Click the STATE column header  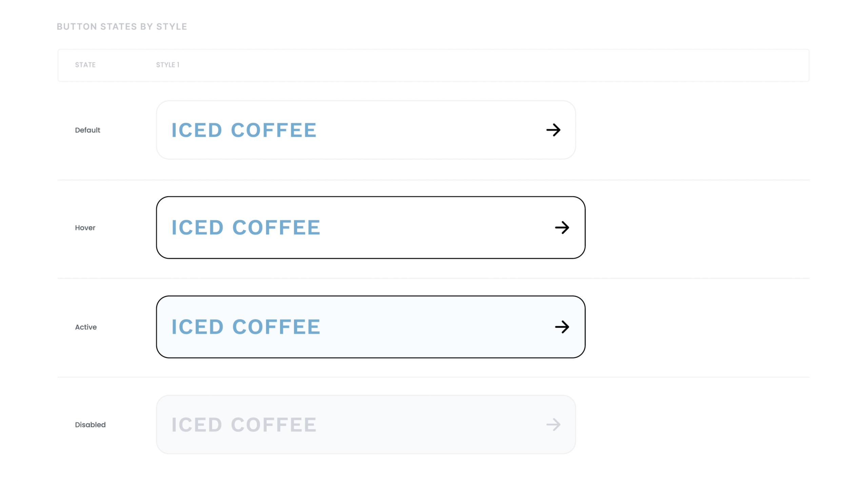85,65
